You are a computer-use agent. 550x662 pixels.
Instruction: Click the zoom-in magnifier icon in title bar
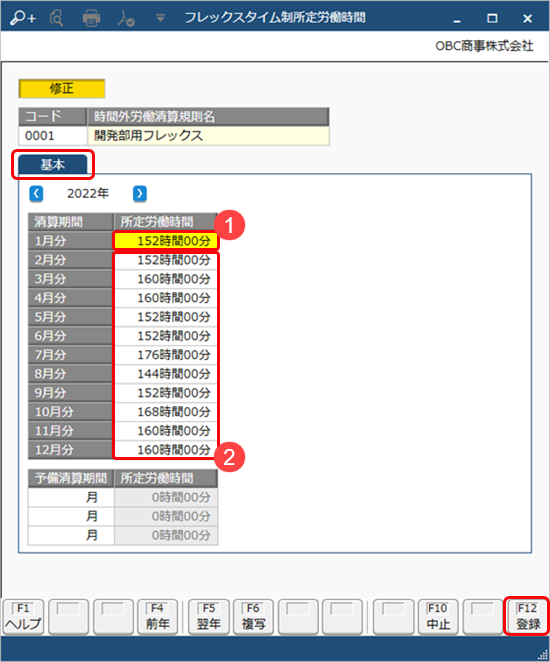23,18
